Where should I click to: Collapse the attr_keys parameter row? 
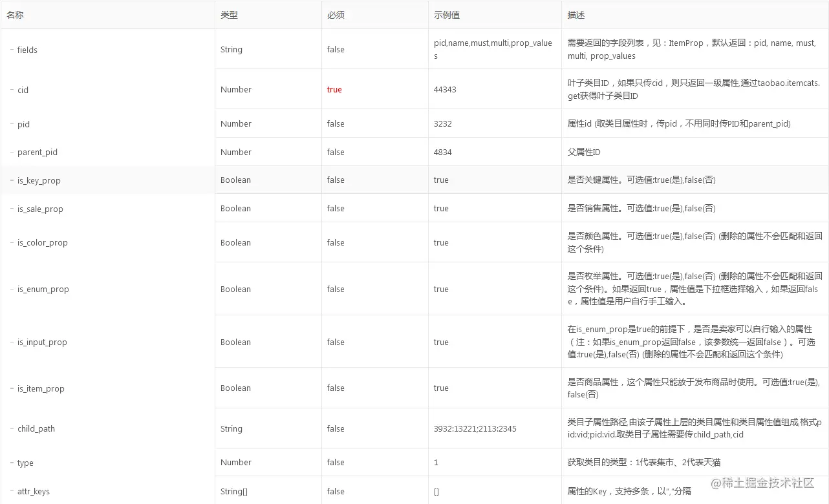point(11,491)
